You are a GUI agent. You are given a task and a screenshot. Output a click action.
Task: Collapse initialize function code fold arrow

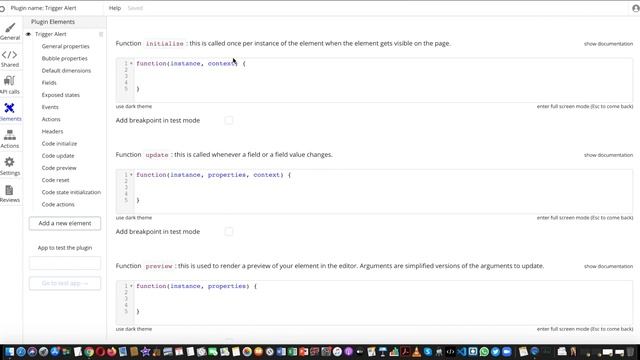[131, 63]
